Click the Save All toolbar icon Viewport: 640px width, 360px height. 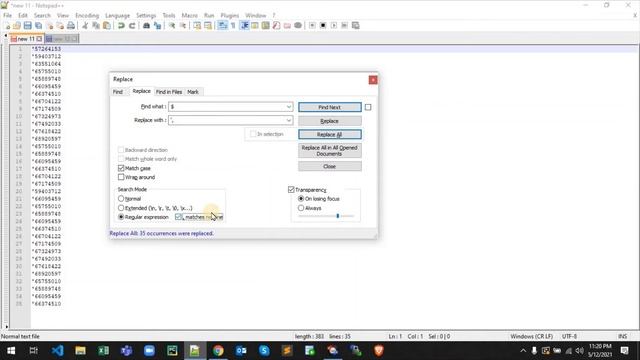click(38, 26)
